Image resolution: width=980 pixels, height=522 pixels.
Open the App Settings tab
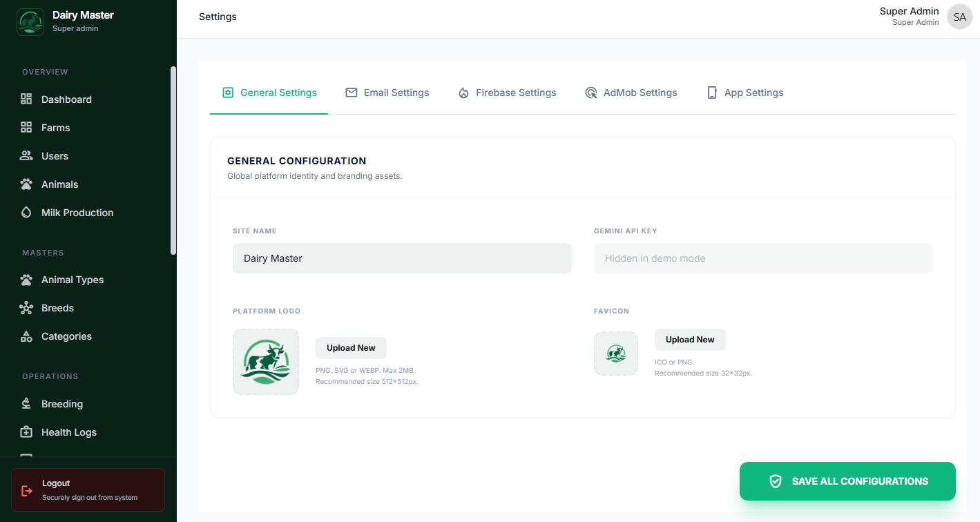[x=744, y=92]
